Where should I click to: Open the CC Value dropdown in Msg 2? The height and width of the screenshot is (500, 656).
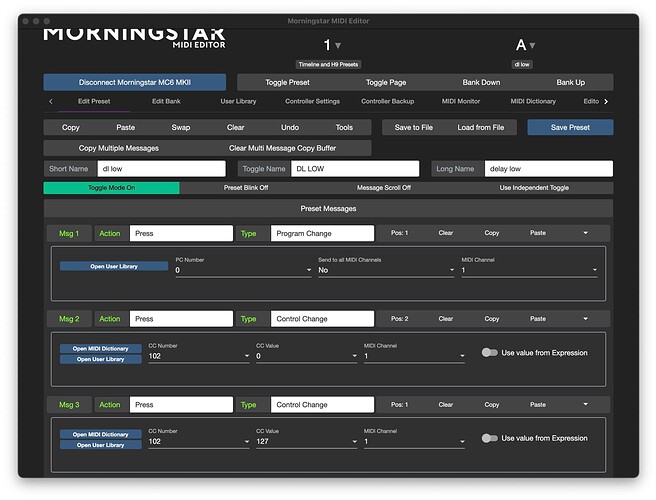coord(307,356)
